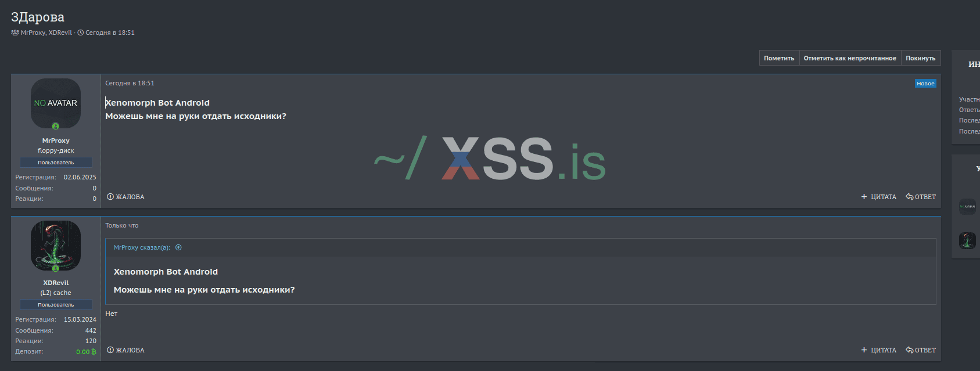Click the online status icon under MrProxy's avatar
The width and height of the screenshot is (980, 371).
(56, 126)
